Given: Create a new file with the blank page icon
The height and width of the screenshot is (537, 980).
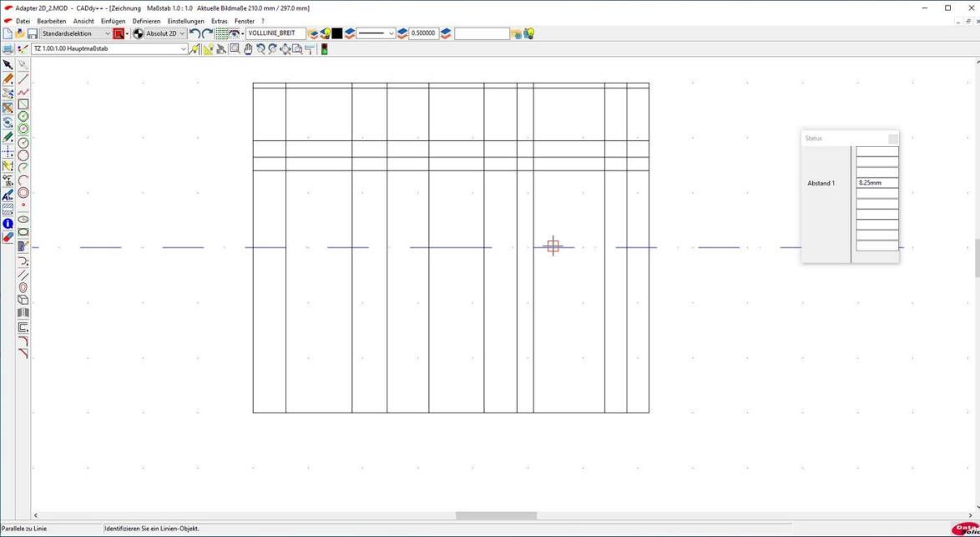Looking at the screenshot, I should point(8,33).
